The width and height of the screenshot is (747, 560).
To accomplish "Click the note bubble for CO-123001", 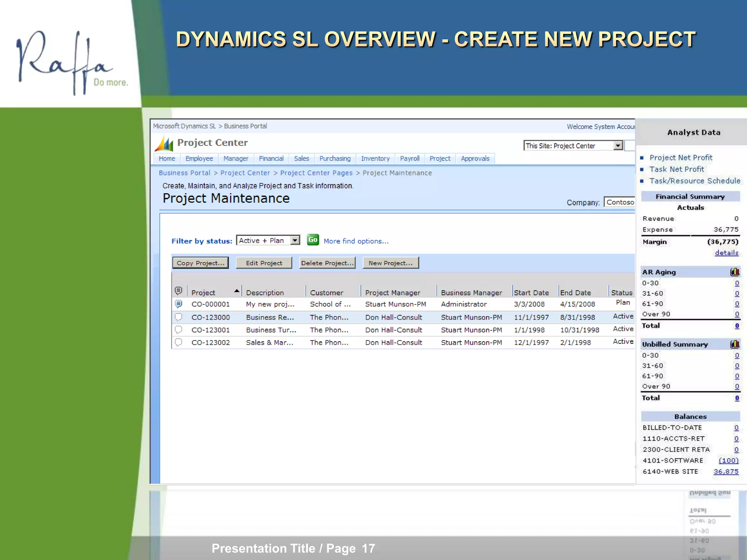I will 178,330.
